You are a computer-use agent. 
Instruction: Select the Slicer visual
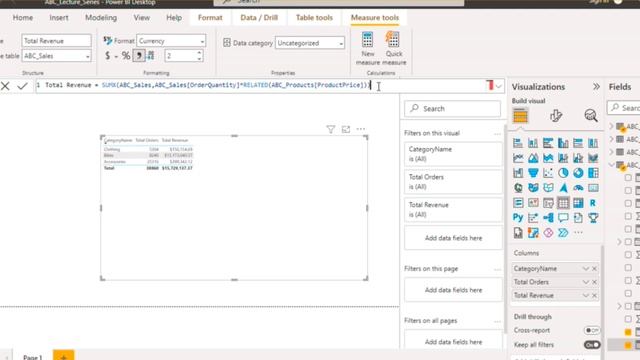pos(548,203)
